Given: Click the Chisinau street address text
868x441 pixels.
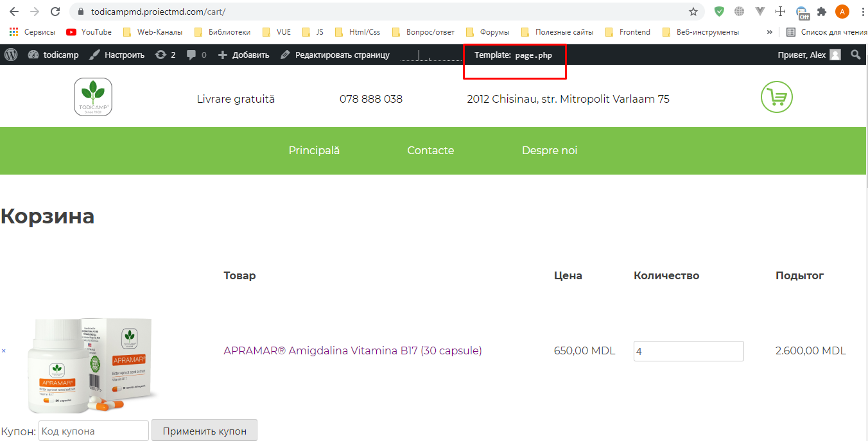Looking at the screenshot, I should 568,99.
